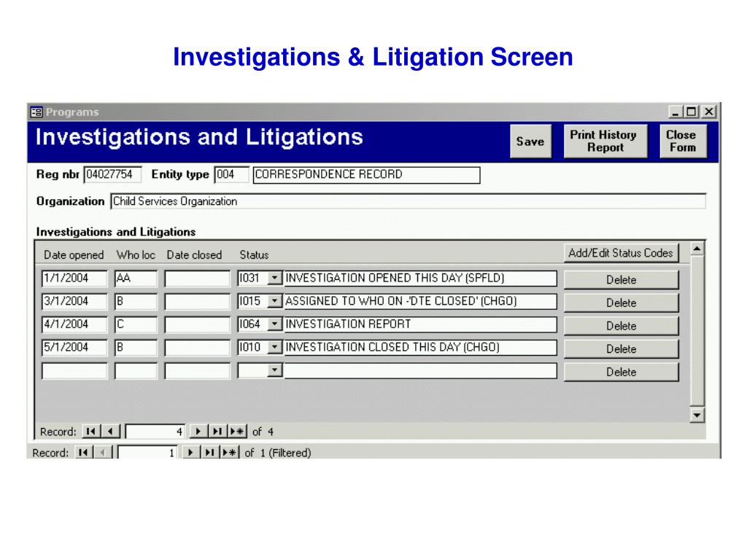Open status dropdown for code I031
Viewport: 747px width, 560px height.
click(x=275, y=278)
